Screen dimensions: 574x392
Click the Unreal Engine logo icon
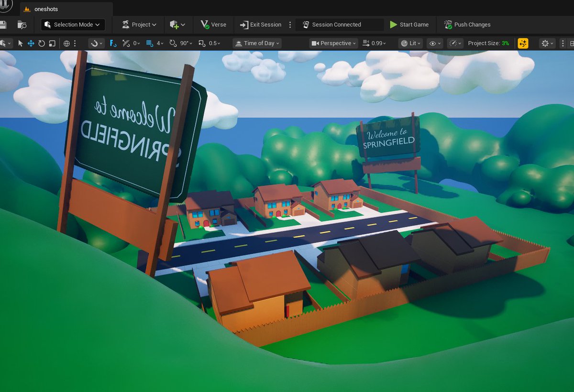pyautogui.click(x=5, y=5)
